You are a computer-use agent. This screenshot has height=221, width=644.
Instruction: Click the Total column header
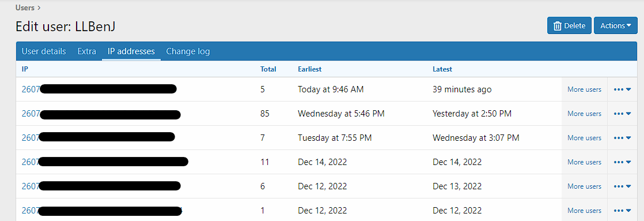point(268,69)
